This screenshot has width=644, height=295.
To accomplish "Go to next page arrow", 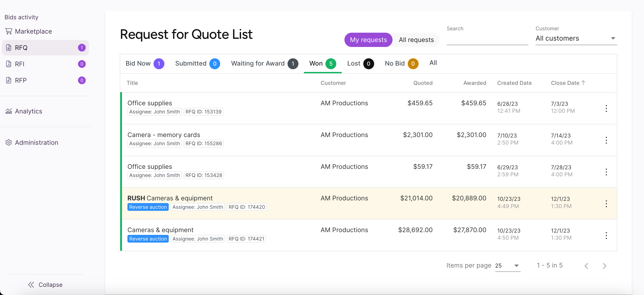I will click(x=605, y=266).
